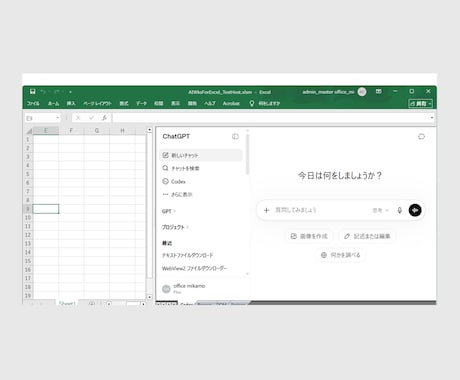Expand the formula bar with the right arrow
The height and width of the screenshot is (380, 460).
pyautogui.click(x=432, y=118)
